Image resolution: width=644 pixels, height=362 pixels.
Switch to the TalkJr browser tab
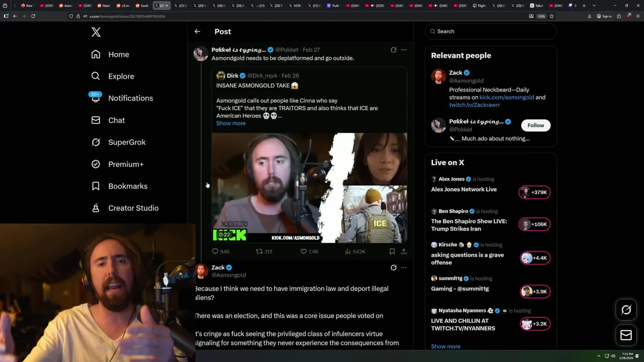537,6
